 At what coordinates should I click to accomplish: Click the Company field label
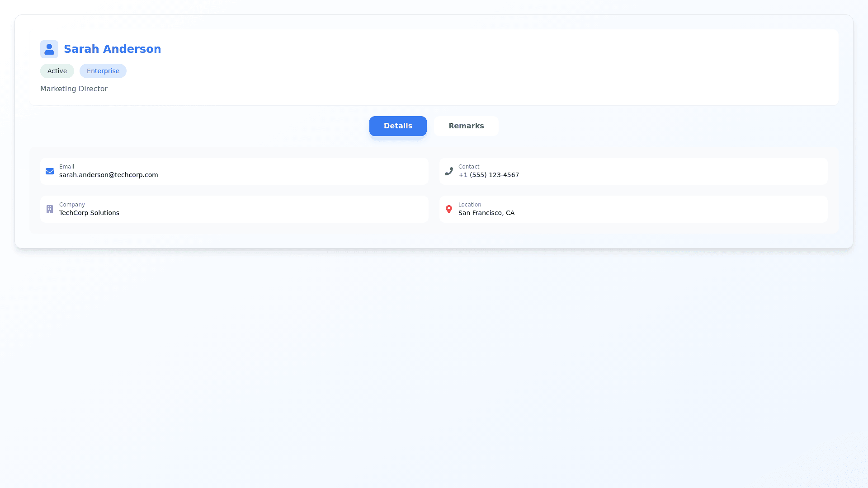pos(72,205)
